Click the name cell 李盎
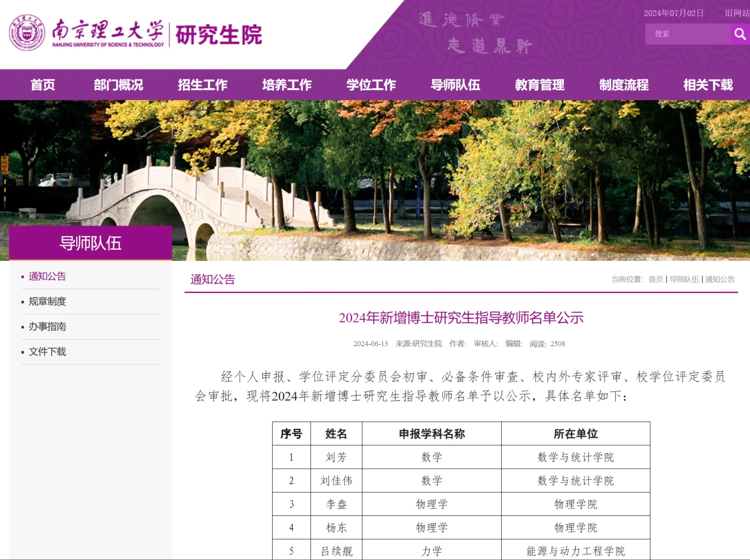This screenshot has width=750, height=560. pos(336,504)
